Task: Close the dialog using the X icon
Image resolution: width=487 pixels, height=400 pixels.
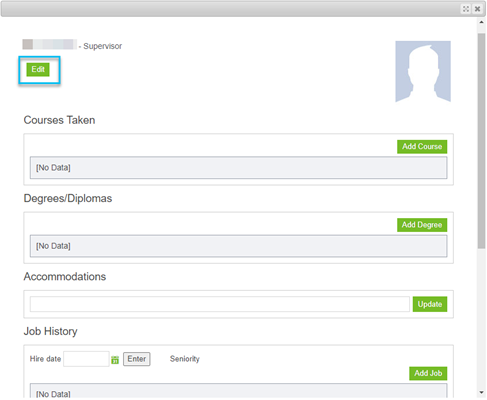Action: pos(477,9)
